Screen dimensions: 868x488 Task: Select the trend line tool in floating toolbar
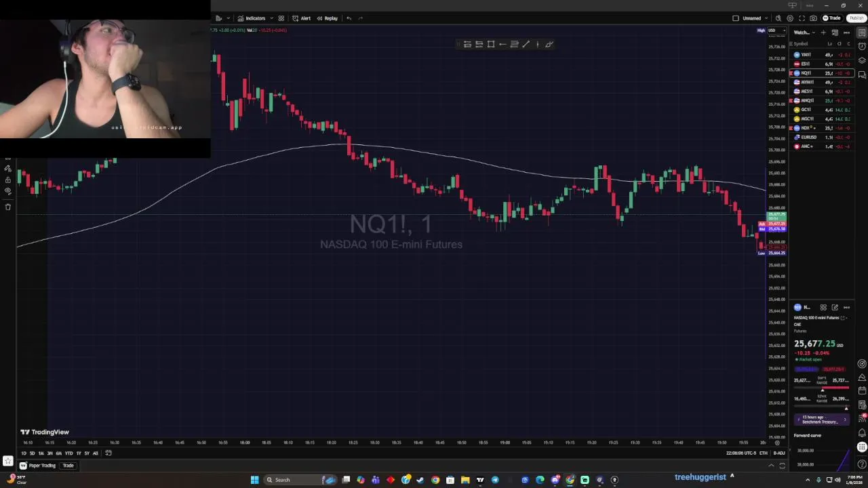coord(526,45)
